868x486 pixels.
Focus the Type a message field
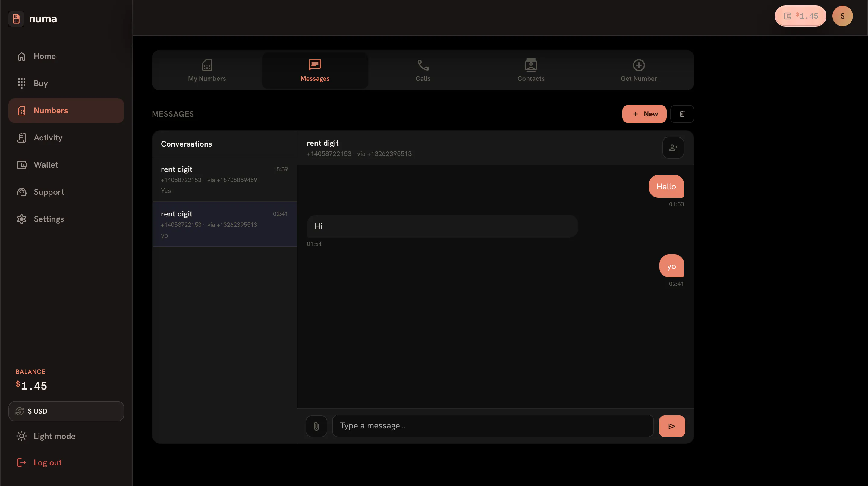tap(493, 426)
